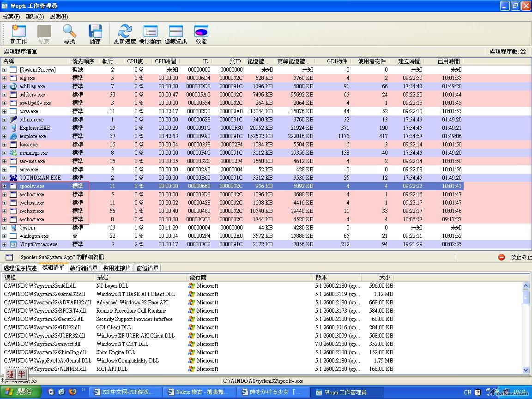This screenshot has height=399, width=532.
Task: Expand the spoolsv.exe tree node
Action: [x=5, y=186]
